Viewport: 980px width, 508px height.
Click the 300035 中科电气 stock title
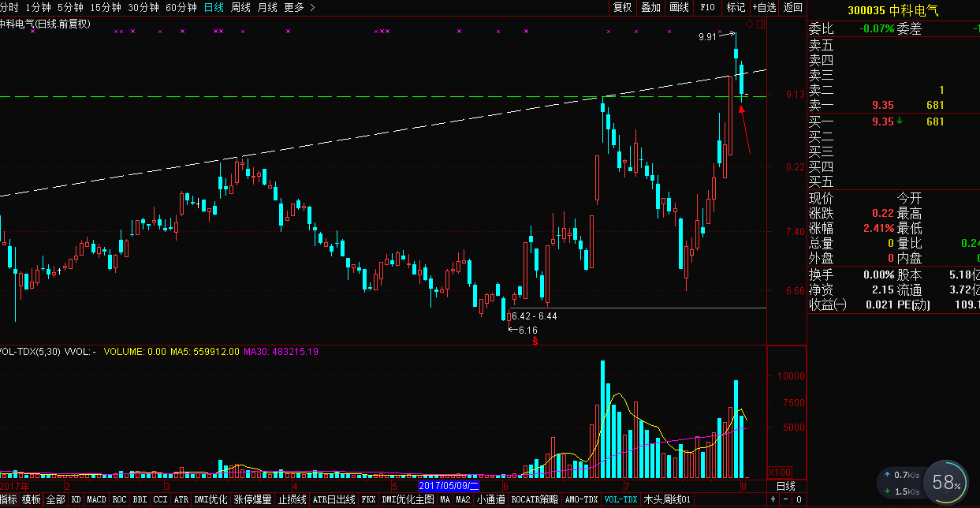click(x=892, y=10)
